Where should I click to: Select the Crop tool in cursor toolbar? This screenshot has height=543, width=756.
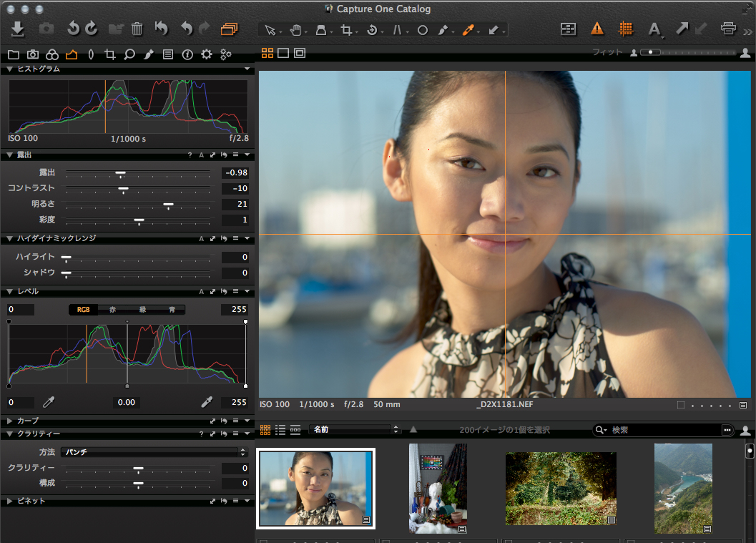click(347, 30)
